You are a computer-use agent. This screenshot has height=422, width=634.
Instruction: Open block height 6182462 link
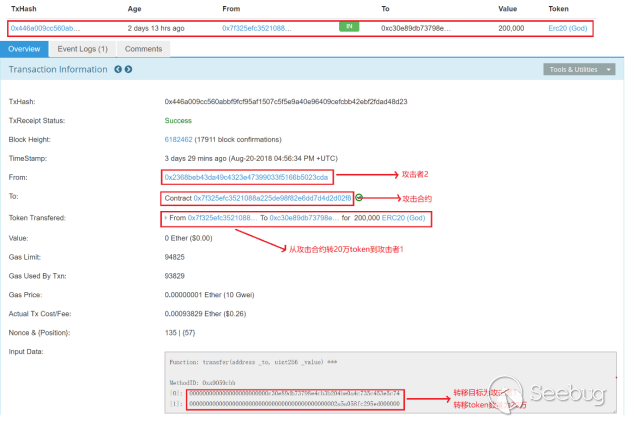click(178, 139)
